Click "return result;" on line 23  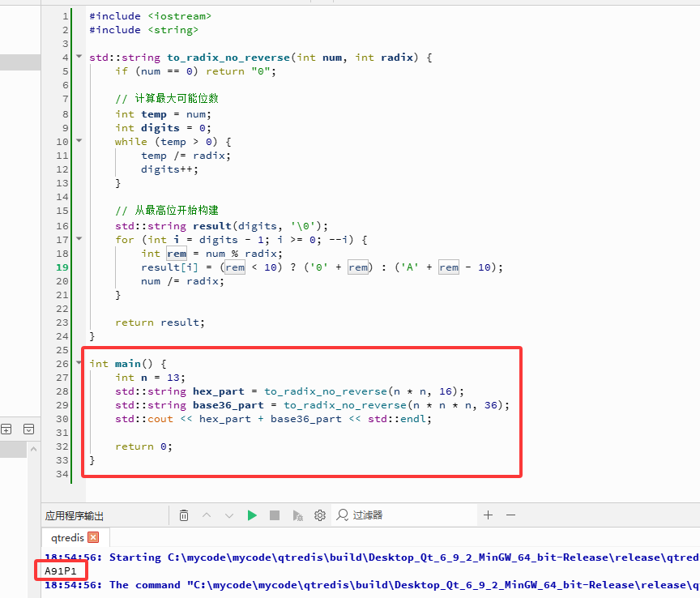point(160,322)
